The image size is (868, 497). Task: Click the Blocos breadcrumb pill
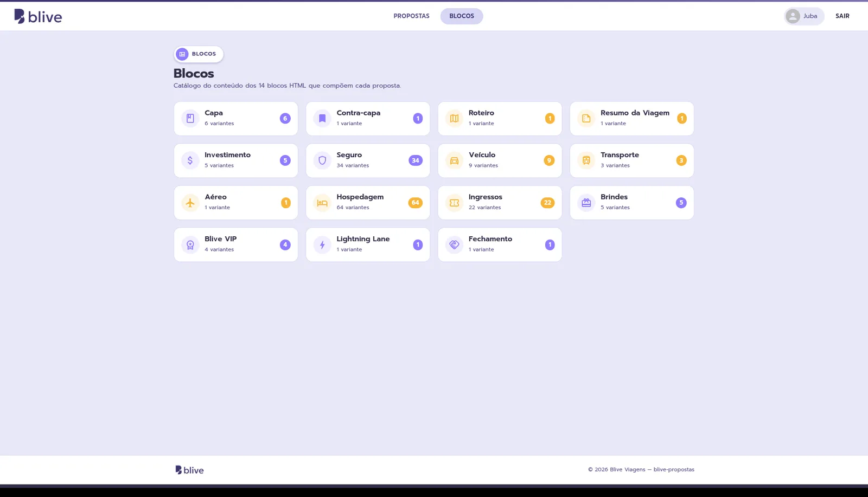coord(199,54)
